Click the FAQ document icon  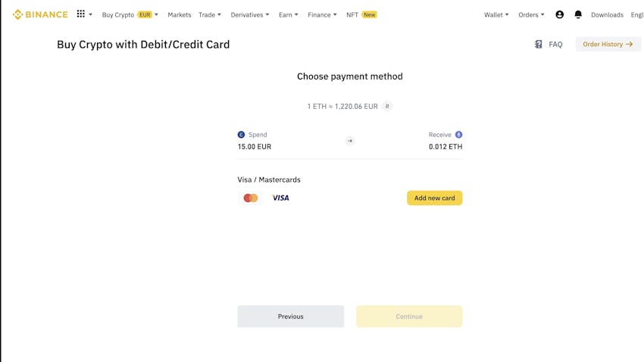click(x=539, y=45)
